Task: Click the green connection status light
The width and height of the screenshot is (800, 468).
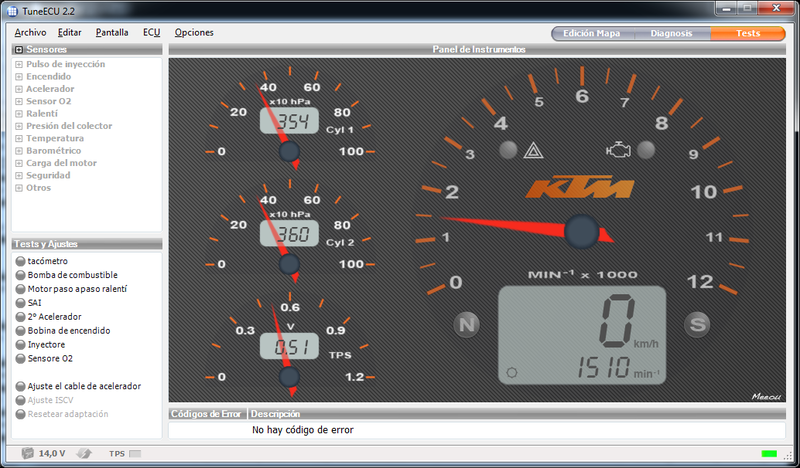Action: pyautogui.click(x=768, y=454)
